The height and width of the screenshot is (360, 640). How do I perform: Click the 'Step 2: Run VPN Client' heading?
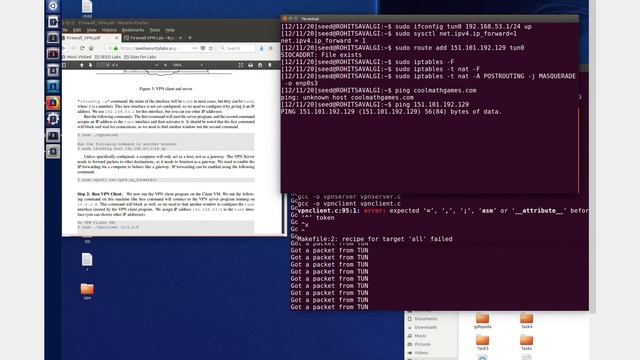click(x=100, y=194)
